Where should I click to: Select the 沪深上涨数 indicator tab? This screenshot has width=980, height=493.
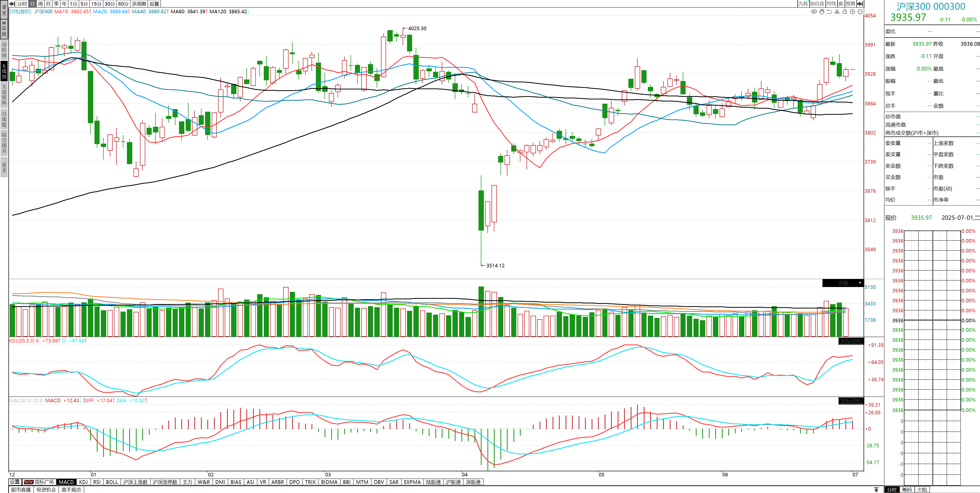(x=135, y=482)
